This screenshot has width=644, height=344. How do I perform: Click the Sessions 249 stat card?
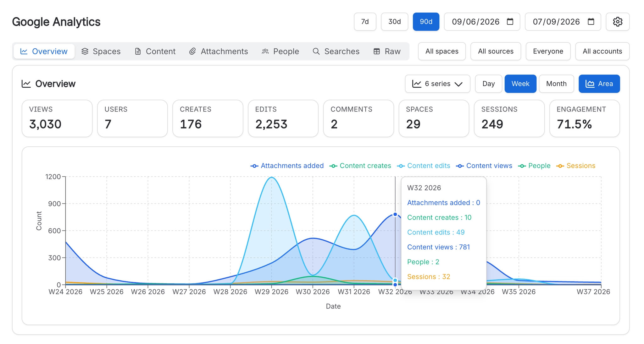point(509,118)
